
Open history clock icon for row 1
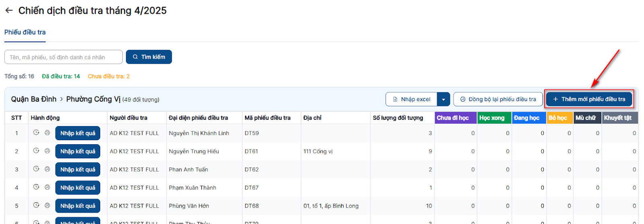tap(36, 133)
